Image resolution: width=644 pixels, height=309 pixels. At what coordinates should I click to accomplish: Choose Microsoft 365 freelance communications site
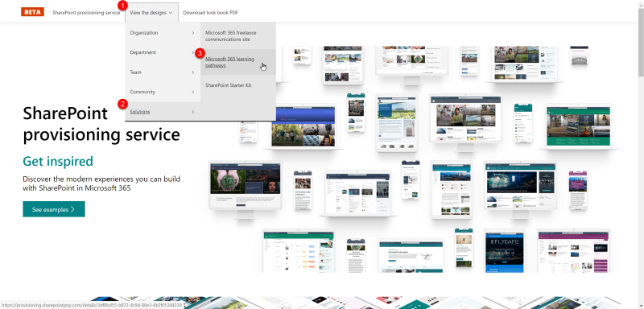(237, 36)
